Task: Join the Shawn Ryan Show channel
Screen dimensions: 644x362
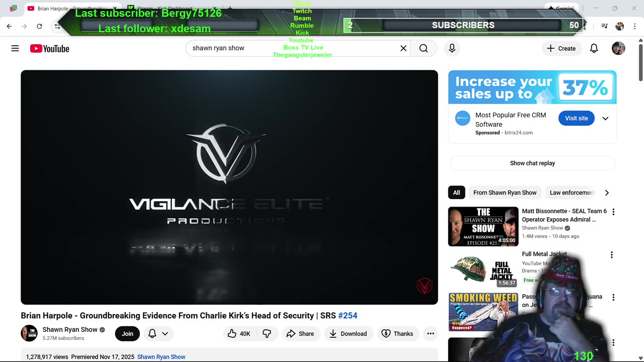Action: coord(127,334)
